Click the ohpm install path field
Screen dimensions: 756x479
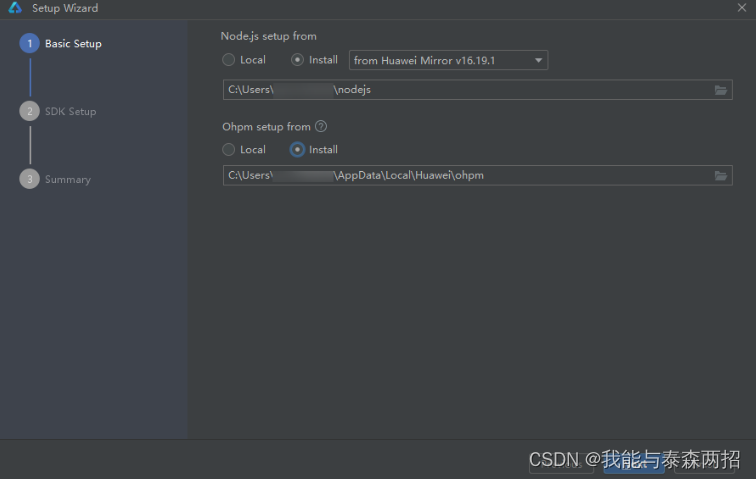[477, 175]
